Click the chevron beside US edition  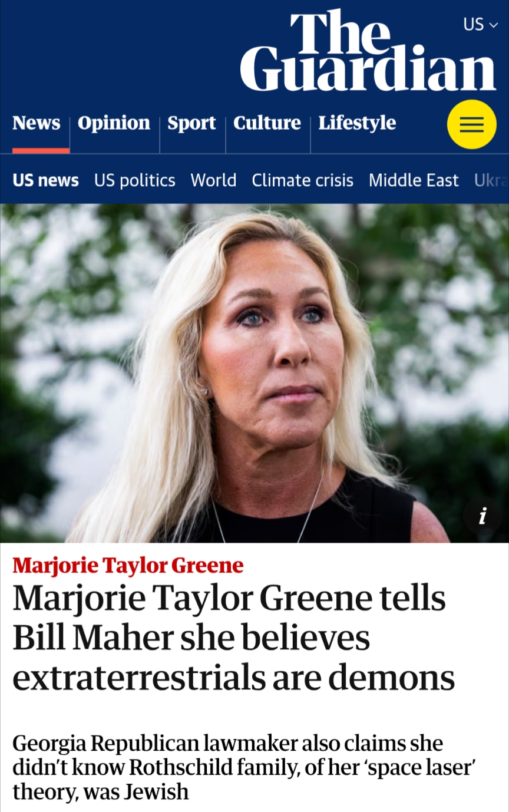tap(494, 25)
